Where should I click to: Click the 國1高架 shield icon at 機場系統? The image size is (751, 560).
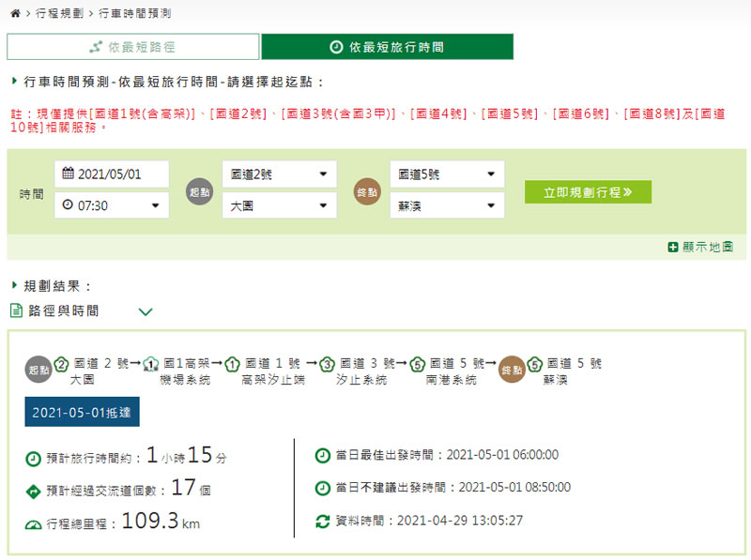(151, 365)
